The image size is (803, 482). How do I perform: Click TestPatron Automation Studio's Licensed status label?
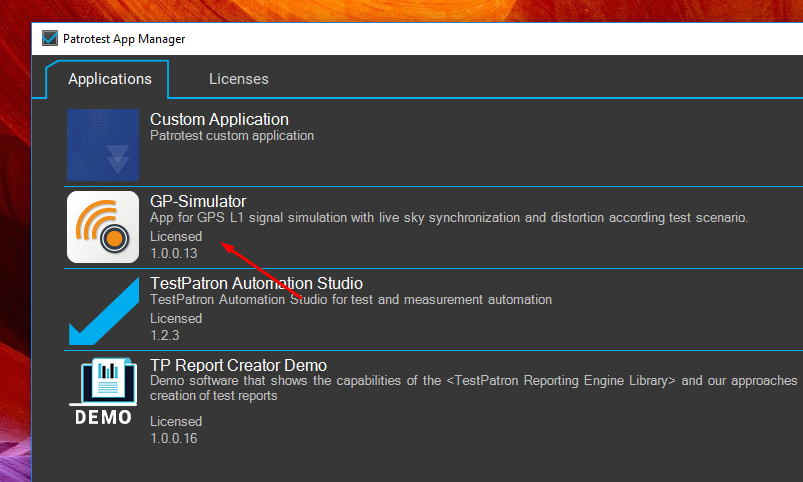click(x=176, y=319)
